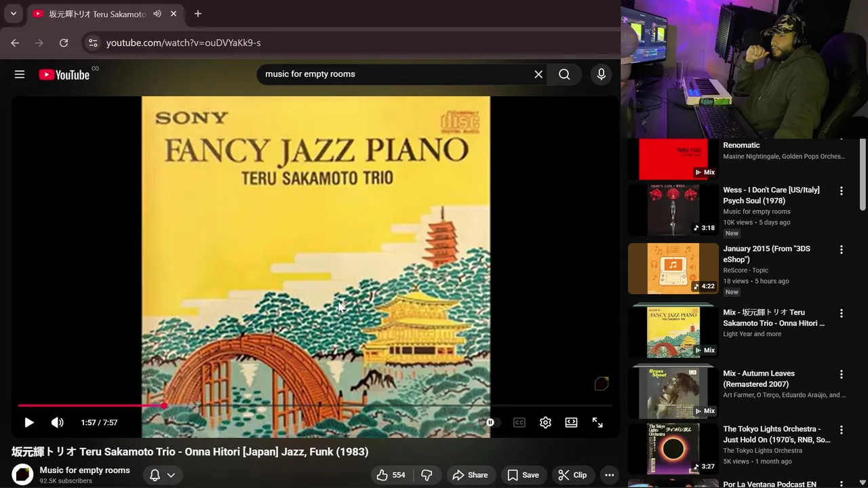Click the sidebar vertical scrollbar
Screen dimensions: 868x488
click(863, 176)
